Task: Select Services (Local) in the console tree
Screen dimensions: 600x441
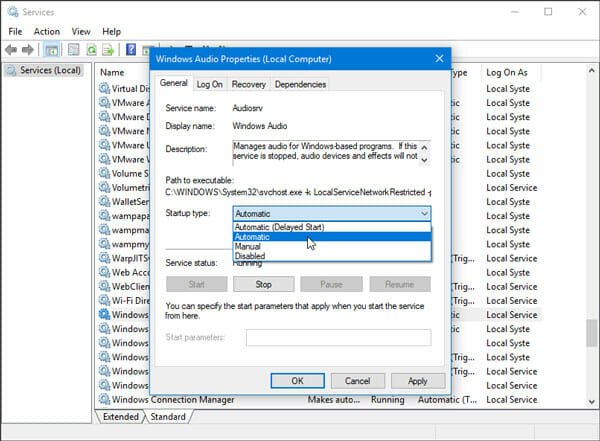Action: point(47,70)
